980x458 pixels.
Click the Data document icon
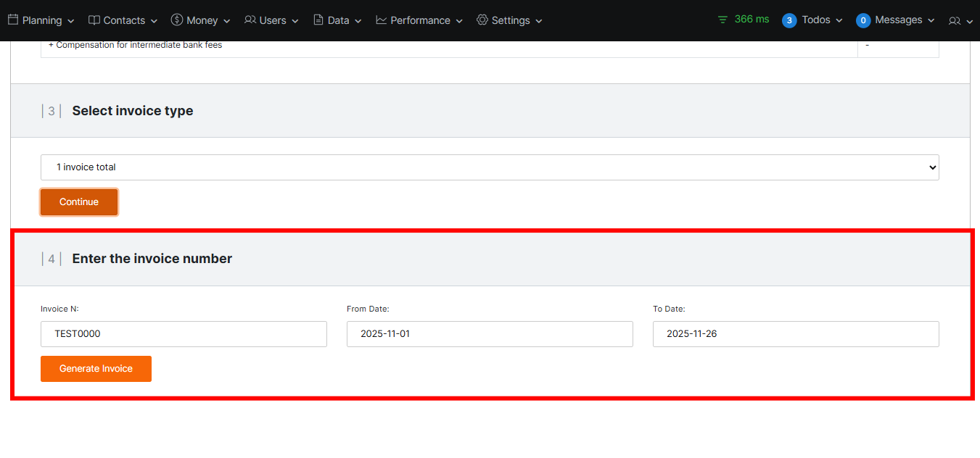[x=318, y=20]
